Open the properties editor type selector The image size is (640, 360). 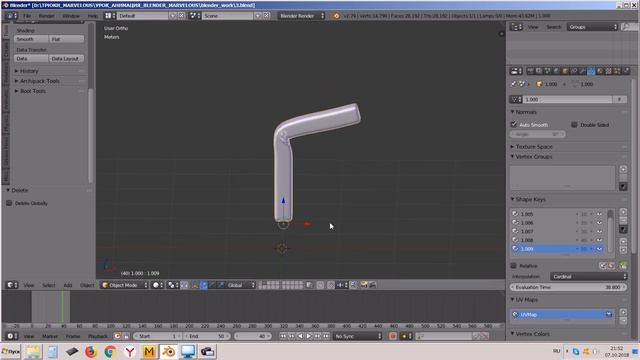click(x=516, y=71)
